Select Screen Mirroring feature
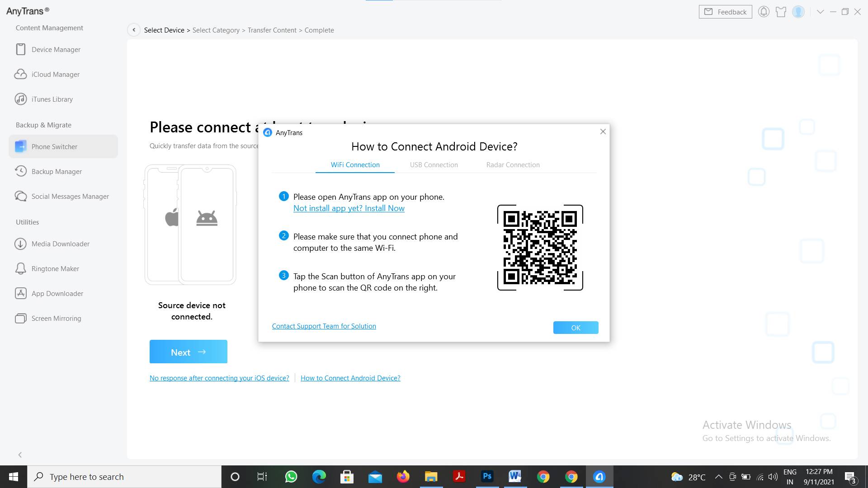Viewport: 868px width, 488px height. coord(56,318)
